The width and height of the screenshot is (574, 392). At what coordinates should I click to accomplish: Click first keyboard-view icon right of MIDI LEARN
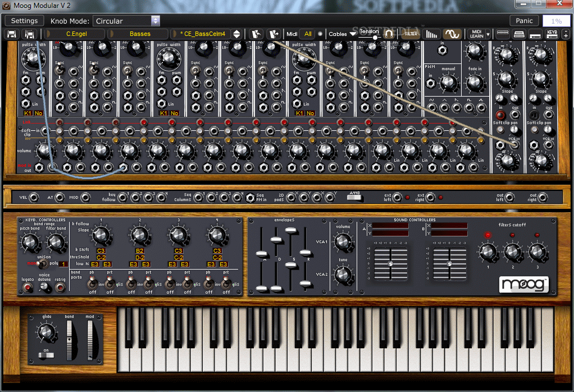(x=503, y=34)
